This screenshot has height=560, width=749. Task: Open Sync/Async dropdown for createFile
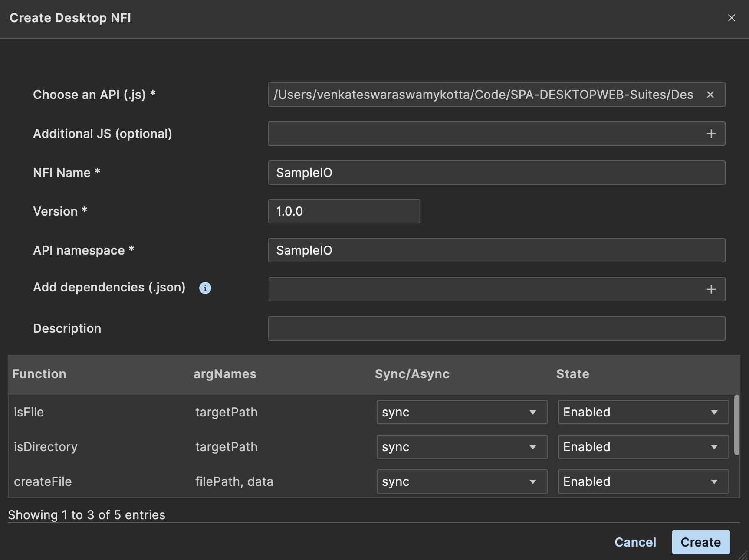click(461, 481)
